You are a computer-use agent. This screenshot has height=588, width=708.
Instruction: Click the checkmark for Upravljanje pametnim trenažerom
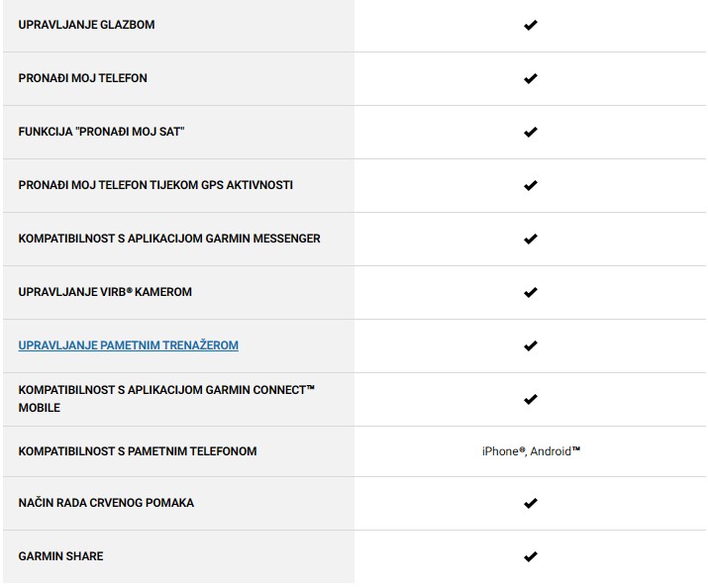pyautogui.click(x=530, y=345)
